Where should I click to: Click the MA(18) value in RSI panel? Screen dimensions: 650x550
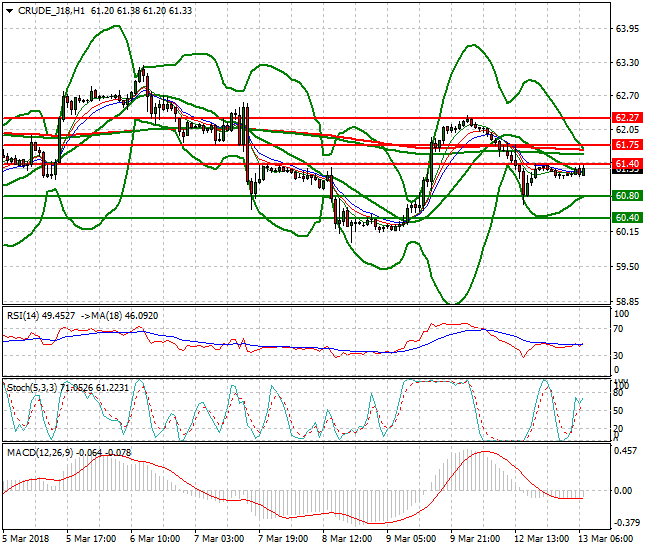pos(122,313)
